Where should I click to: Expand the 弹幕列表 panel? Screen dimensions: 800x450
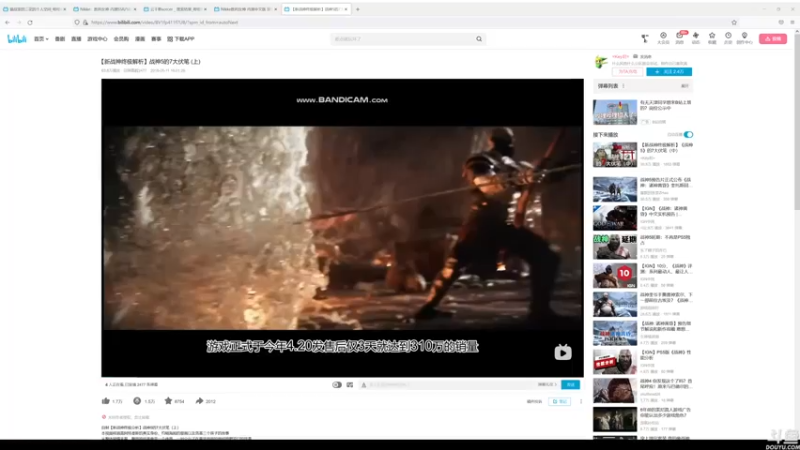[685, 86]
